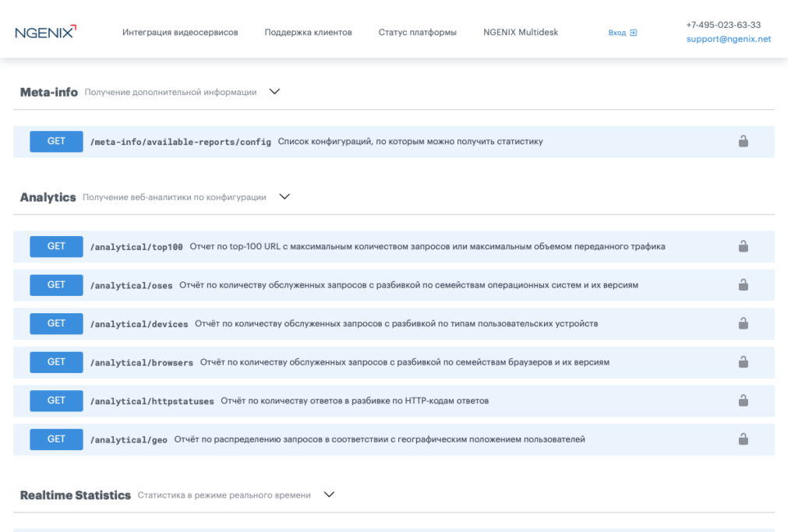Click lock icon on /analytical/devices row

(x=743, y=323)
